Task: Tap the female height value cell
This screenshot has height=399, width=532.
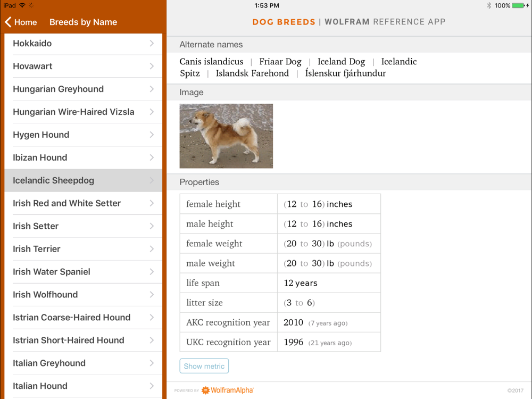Action: [329, 204]
